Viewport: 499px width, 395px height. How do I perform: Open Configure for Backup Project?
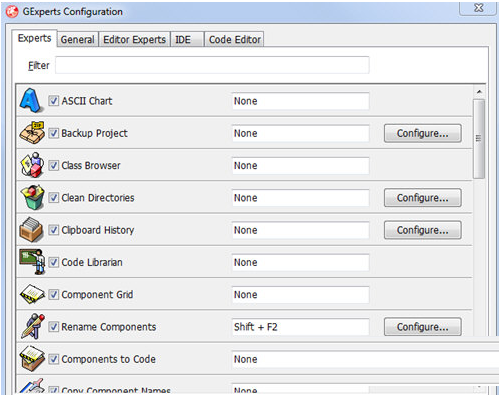(422, 133)
